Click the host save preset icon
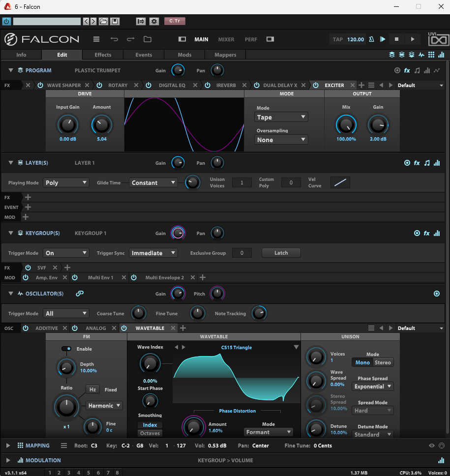The height and width of the screenshot is (476, 450). (x=115, y=21)
